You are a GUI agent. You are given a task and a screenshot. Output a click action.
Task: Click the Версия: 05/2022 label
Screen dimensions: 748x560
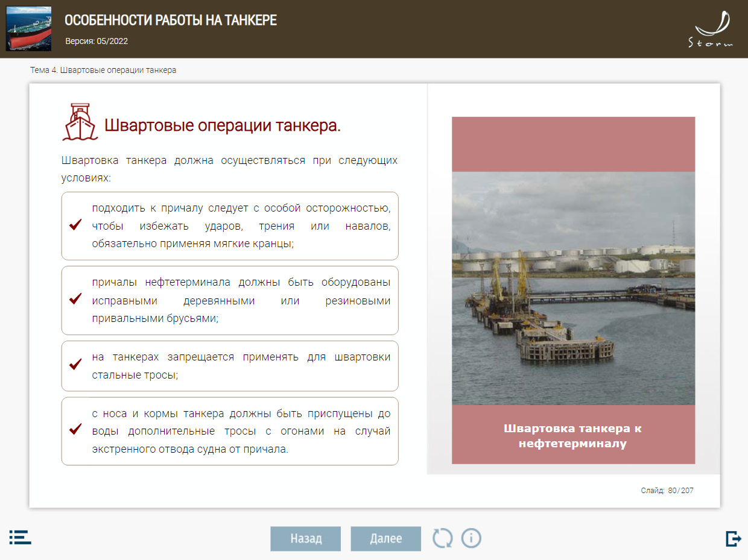(97, 42)
